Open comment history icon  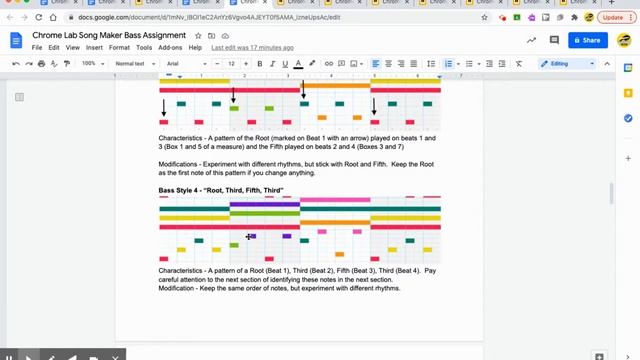pyautogui.click(x=554, y=40)
